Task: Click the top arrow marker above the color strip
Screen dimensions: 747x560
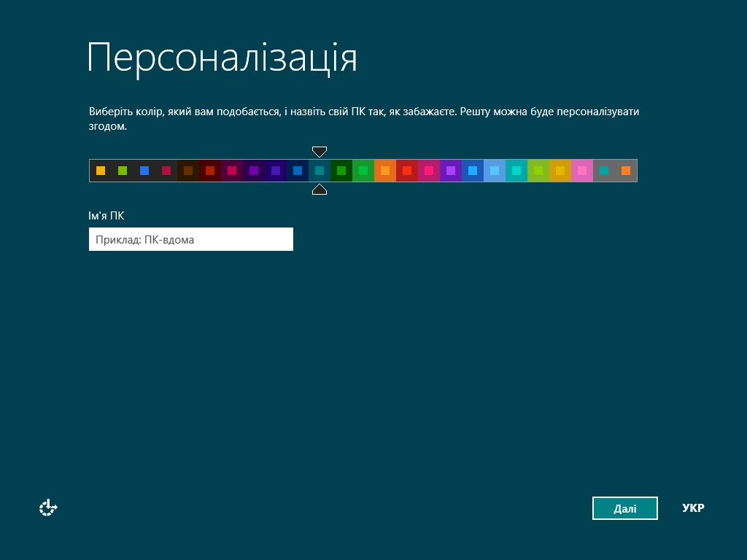Action: tap(320, 152)
